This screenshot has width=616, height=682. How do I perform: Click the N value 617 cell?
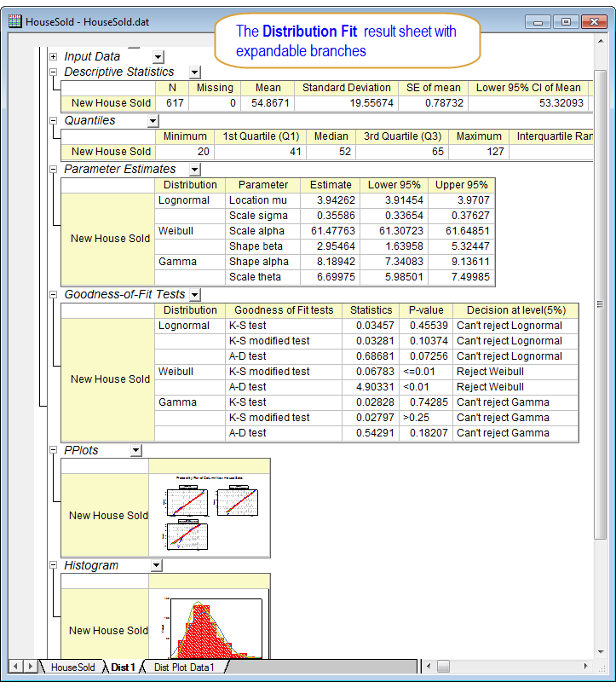coord(172,103)
